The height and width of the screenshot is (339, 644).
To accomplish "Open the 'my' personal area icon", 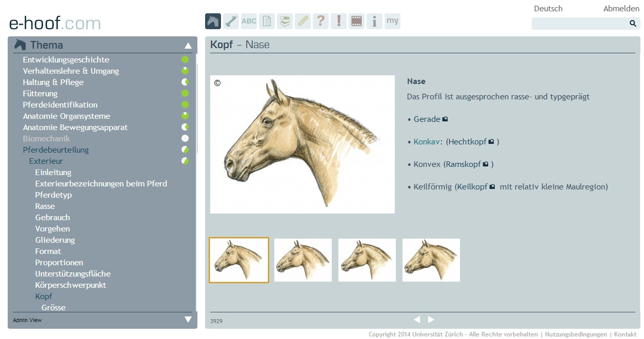I will click(392, 21).
